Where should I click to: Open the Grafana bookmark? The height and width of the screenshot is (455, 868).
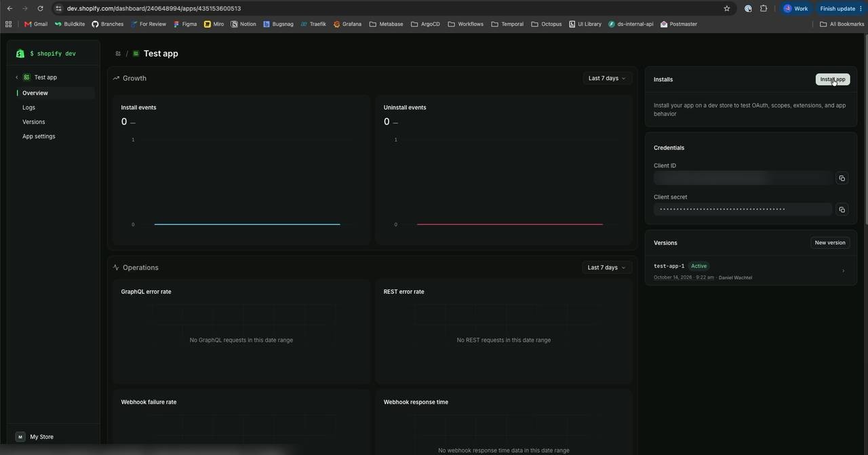[x=347, y=24]
